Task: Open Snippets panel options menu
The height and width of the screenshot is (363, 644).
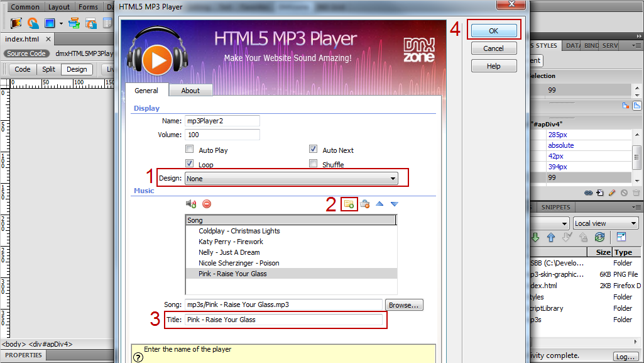Action: point(636,207)
